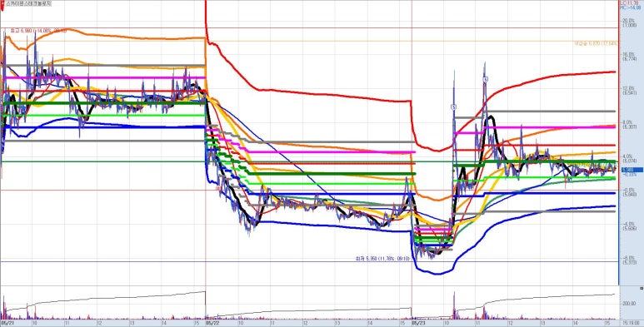Click the tallest volume spike on 05/23

pyautogui.click(x=454, y=305)
